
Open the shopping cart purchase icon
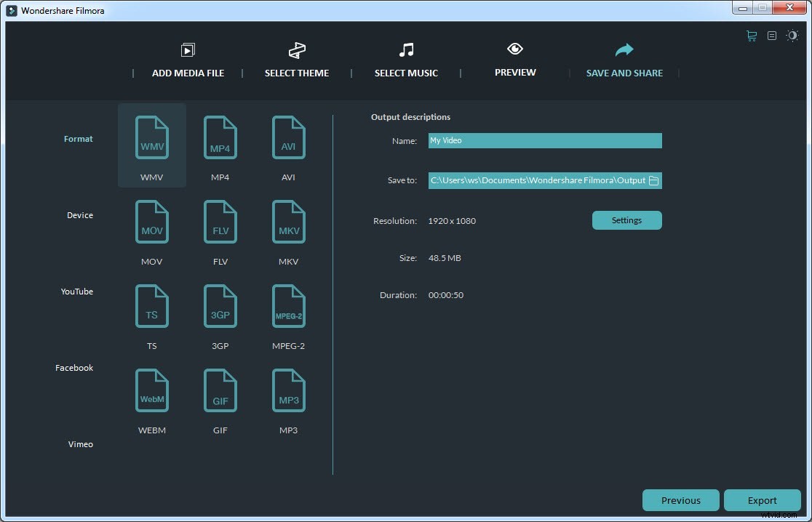click(x=751, y=35)
